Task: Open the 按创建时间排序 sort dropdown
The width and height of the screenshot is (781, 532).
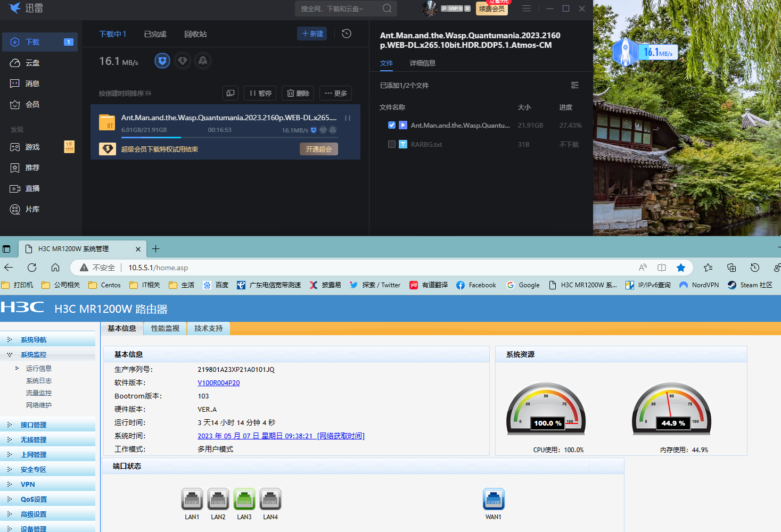Action: [x=125, y=94]
